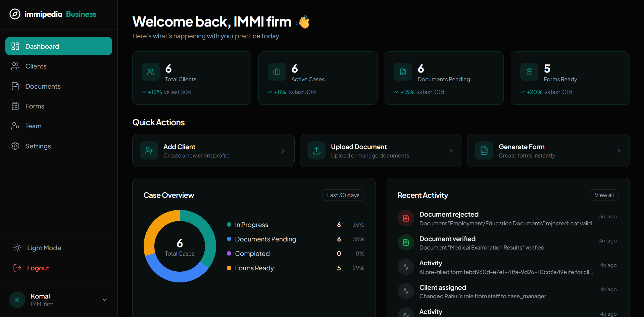This screenshot has height=317, width=644.
Task: Click the Clients people icon in sidebar
Action: (15, 66)
